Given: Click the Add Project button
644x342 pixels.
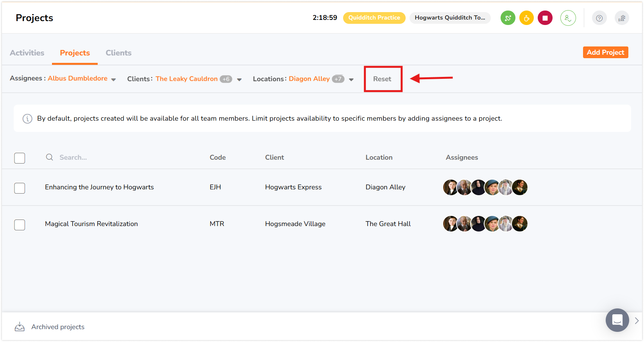Looking at the screenshot, I should [x=605, y=52].
